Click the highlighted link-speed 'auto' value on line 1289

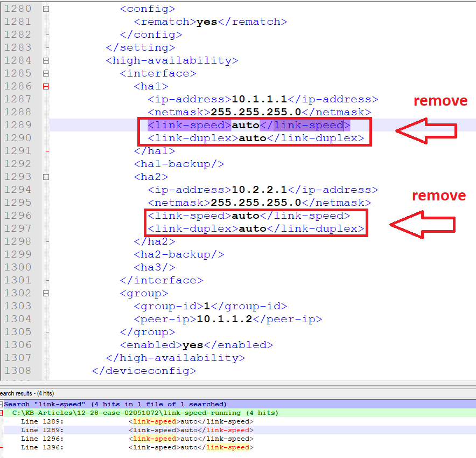tap(246, 125)
